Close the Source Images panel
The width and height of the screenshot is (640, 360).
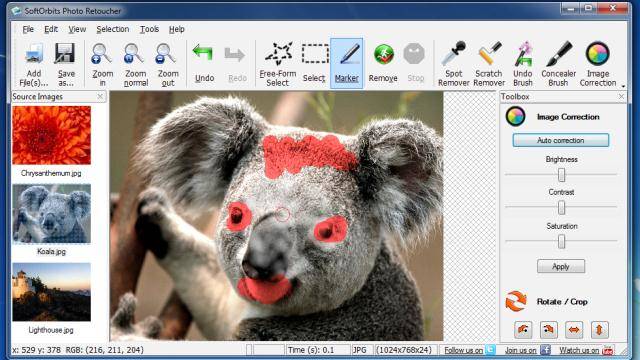click(x=100, y=96)
